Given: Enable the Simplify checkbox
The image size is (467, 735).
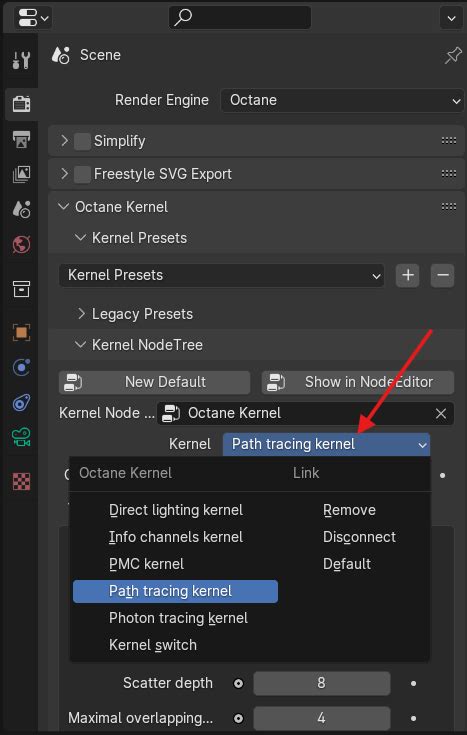Looking at the screenshot, I should 82,141.
